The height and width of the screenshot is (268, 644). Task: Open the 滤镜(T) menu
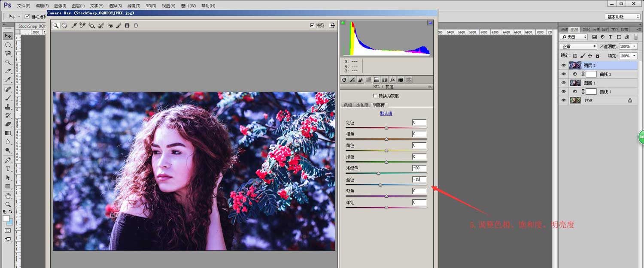(133, 6)
